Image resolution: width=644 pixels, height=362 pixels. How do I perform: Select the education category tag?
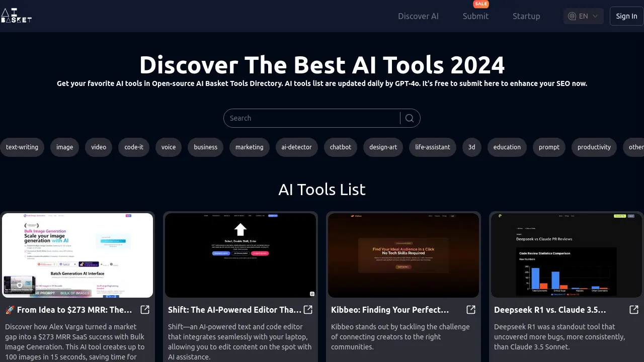507,147
